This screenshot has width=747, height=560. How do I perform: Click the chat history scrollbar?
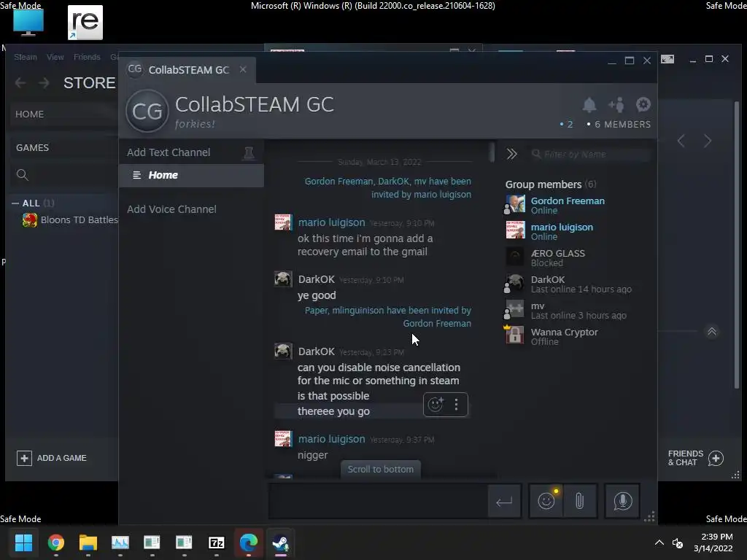point(491,152)
